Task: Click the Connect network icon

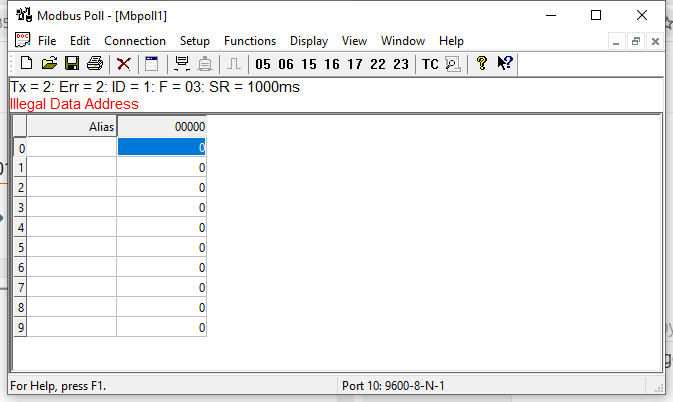Action: point(182,63)
